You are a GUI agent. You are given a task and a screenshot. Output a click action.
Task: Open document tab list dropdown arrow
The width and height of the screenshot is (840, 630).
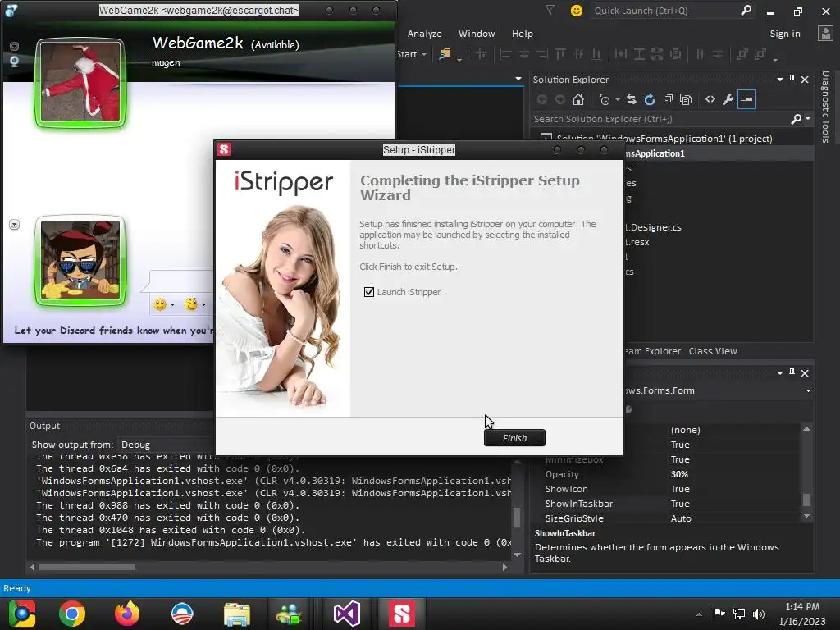coord(518,79)
